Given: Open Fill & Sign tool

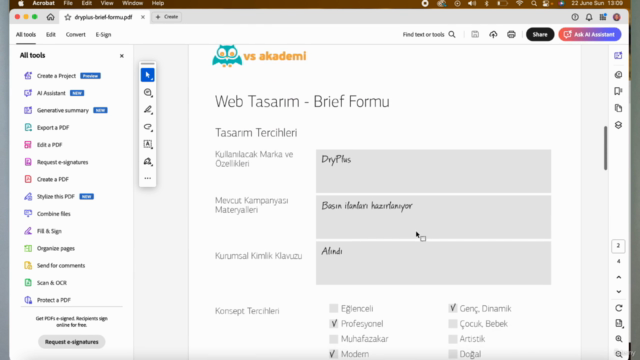Looking at the screenshot, I should [x=49, y=231].
